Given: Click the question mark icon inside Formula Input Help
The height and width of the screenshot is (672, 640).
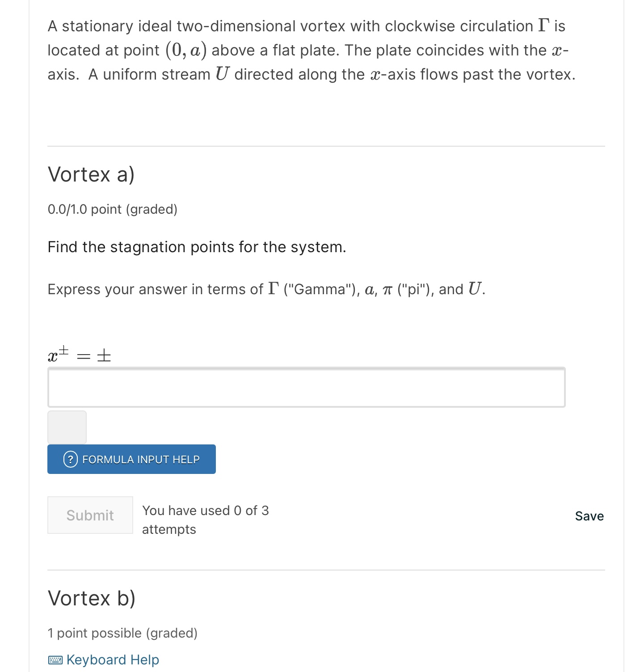Looking at the screenshot, I should pyautogui.click(x=71, y=459).
